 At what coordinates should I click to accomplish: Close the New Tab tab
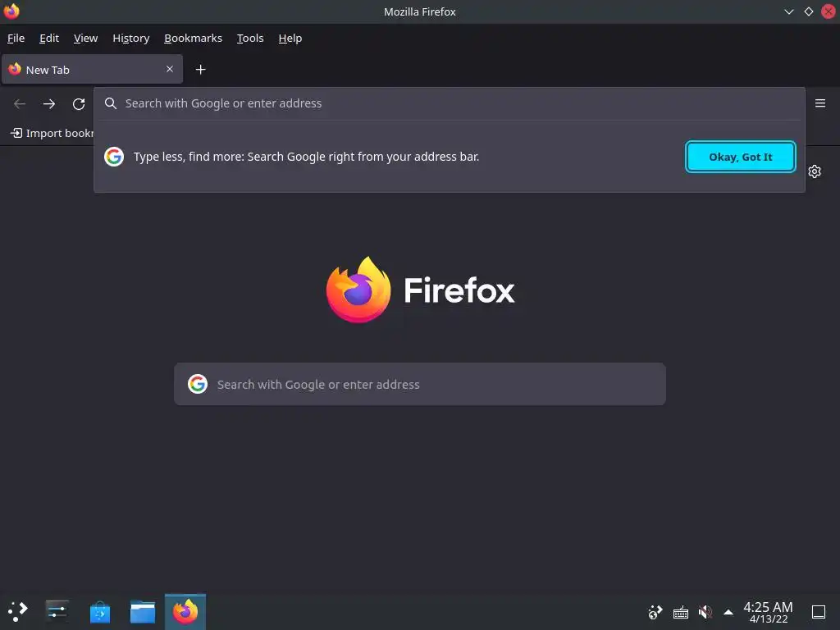[170, 69]
